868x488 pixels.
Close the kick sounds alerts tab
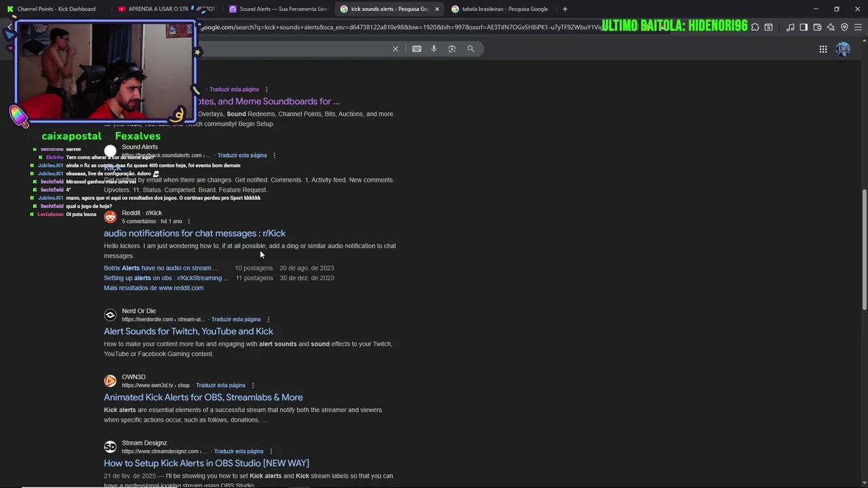[437, 9]
